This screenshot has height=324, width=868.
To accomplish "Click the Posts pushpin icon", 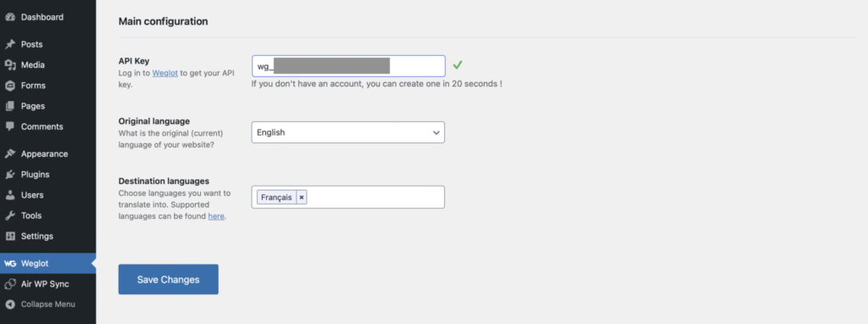I will point(10,44).
